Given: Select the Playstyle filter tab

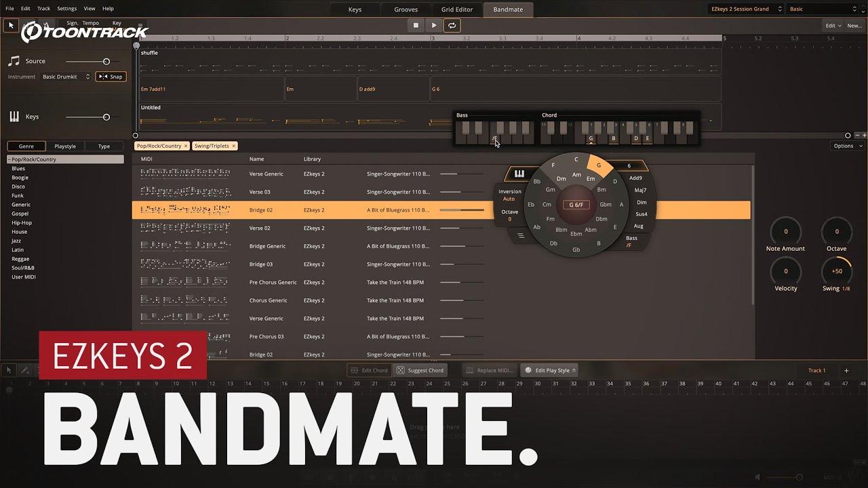Looking at the screenshot, I should [65, 146].
